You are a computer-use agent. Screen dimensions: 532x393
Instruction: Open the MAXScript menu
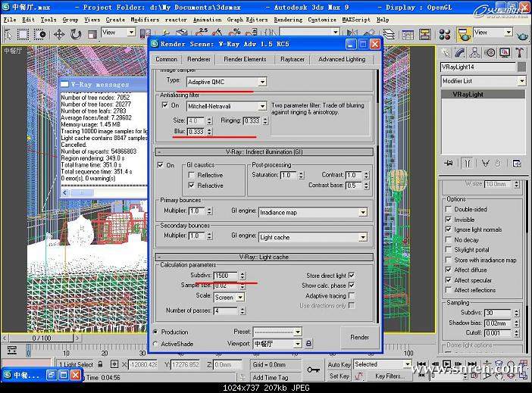click(x=356, y=20)
